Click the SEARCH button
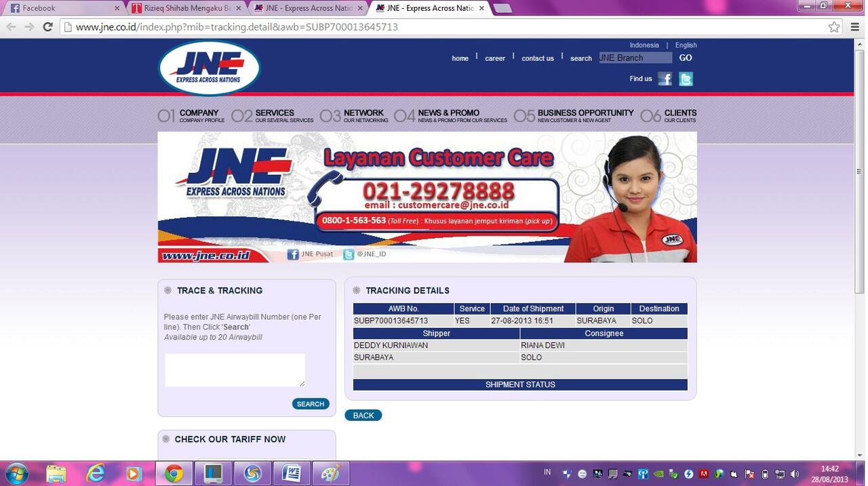Screen dimensions: 868x486 [x=311, y=404]
